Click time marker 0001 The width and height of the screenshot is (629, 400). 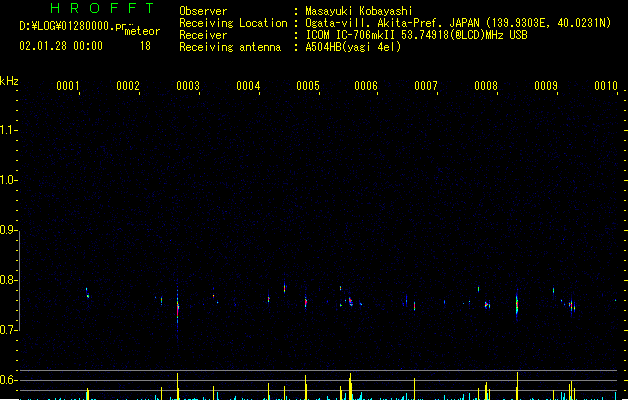point(68,86)
